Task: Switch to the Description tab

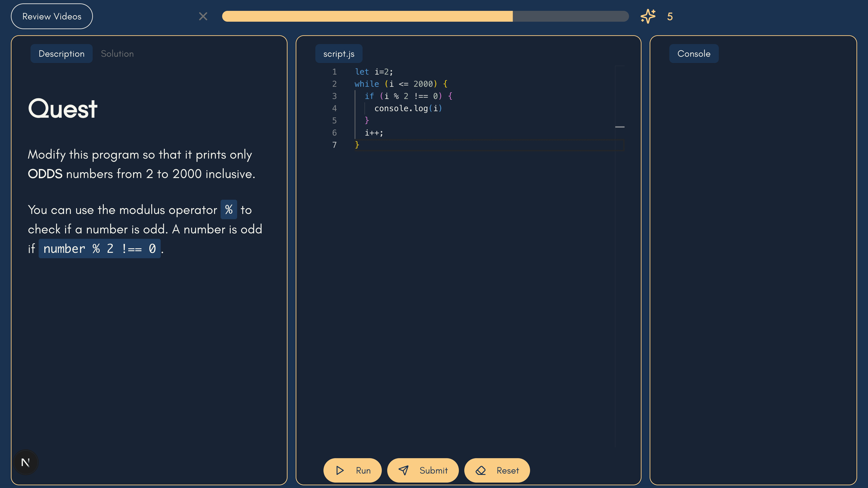Action: pyautogui.click(x=61, y=54)
